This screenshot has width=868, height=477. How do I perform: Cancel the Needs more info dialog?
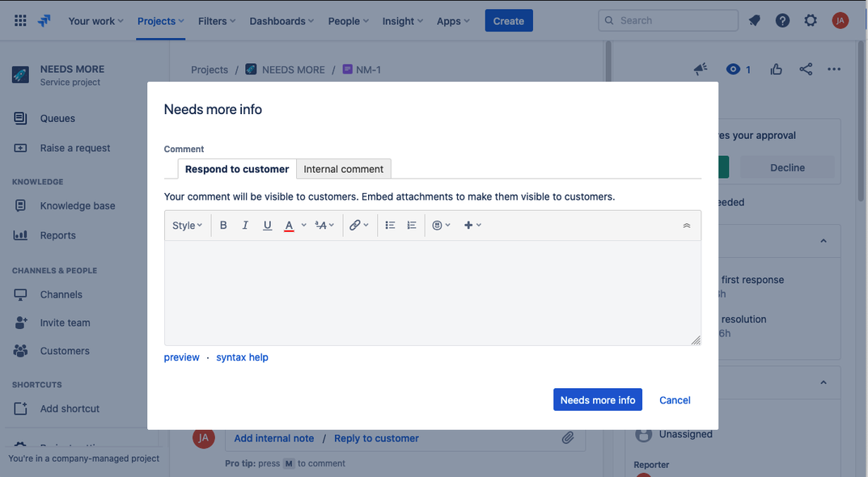pyautogui.click(x=674, y=400)
